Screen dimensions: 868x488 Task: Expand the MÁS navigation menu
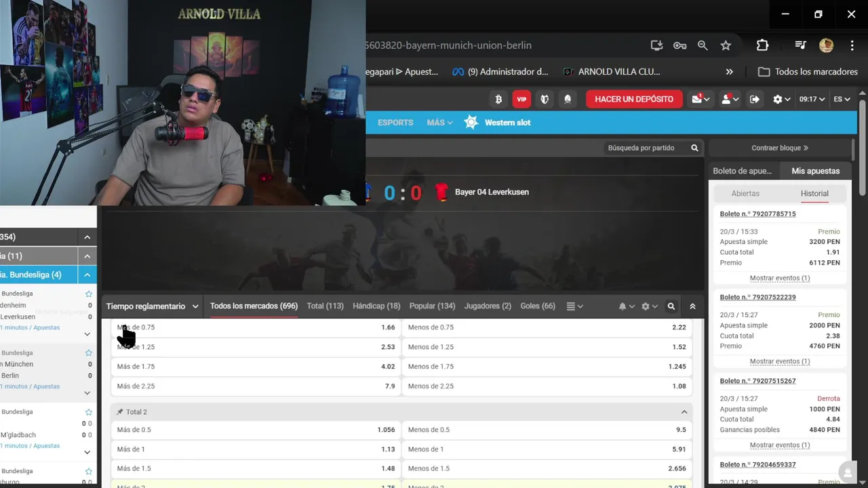439,123
